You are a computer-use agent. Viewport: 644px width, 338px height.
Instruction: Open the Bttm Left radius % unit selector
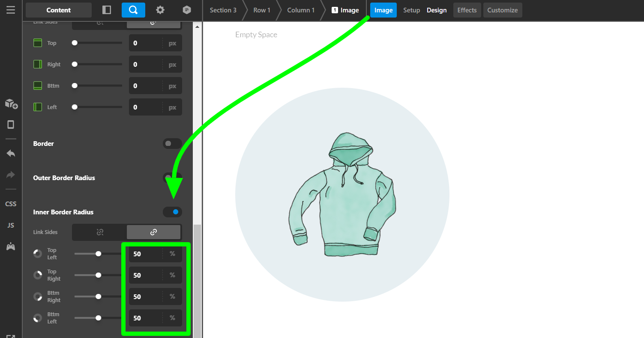click(172, 318)
